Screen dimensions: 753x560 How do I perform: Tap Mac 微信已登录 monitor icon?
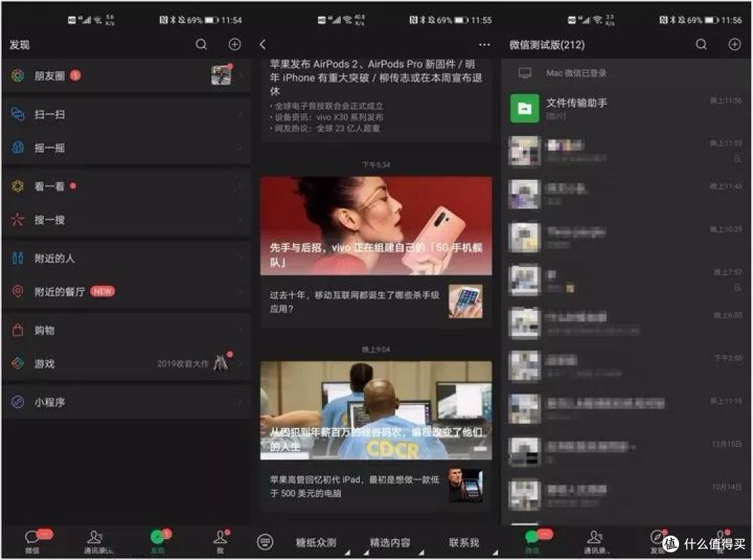tap(525, 73)
